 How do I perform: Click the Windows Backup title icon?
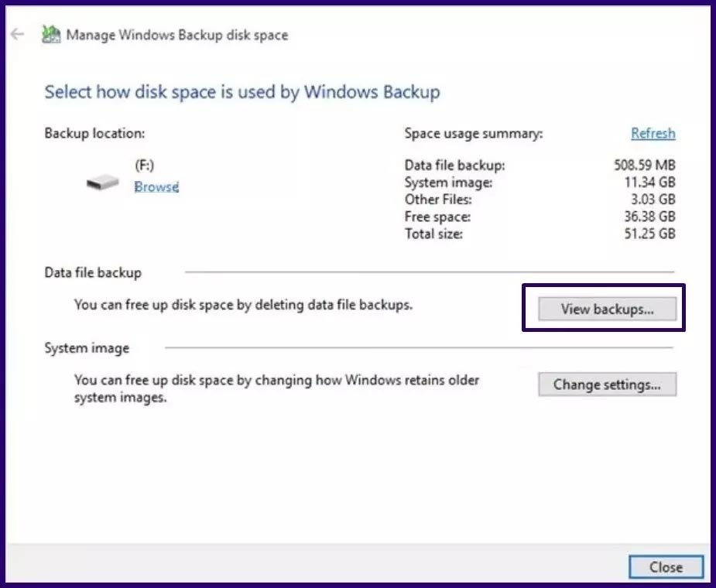pos(50,35)
